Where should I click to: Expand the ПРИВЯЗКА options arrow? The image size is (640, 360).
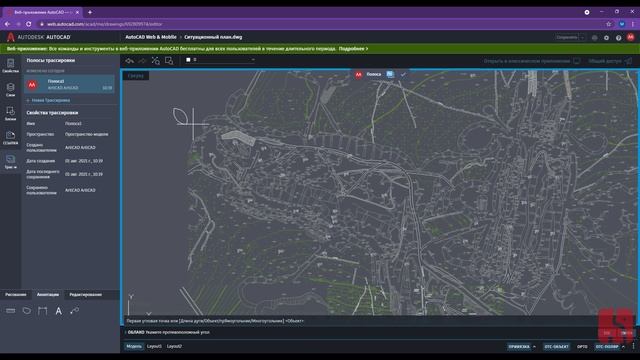click(x=534, y=347)
